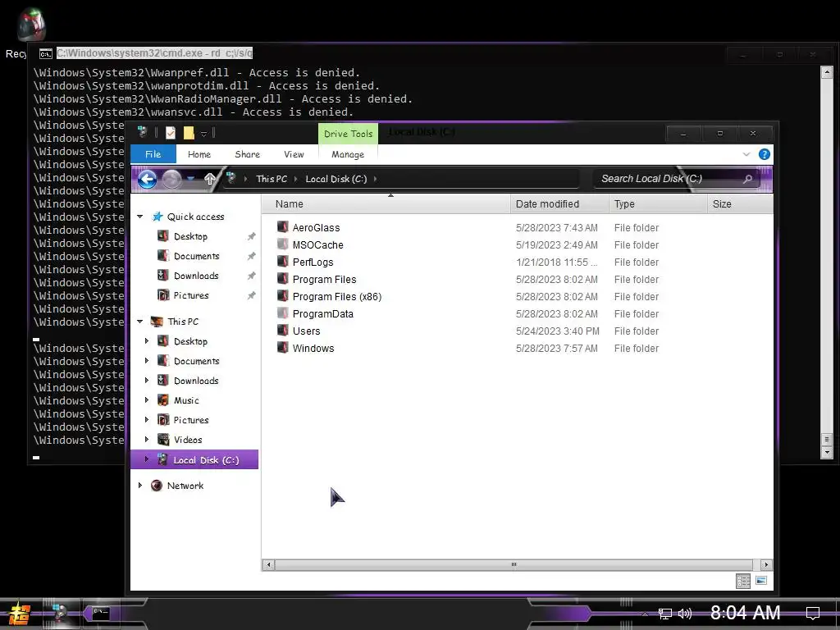Click the Drive Tools contextual tab
Viewport: 840px width, 630px height.
click(x=348, y=134)
